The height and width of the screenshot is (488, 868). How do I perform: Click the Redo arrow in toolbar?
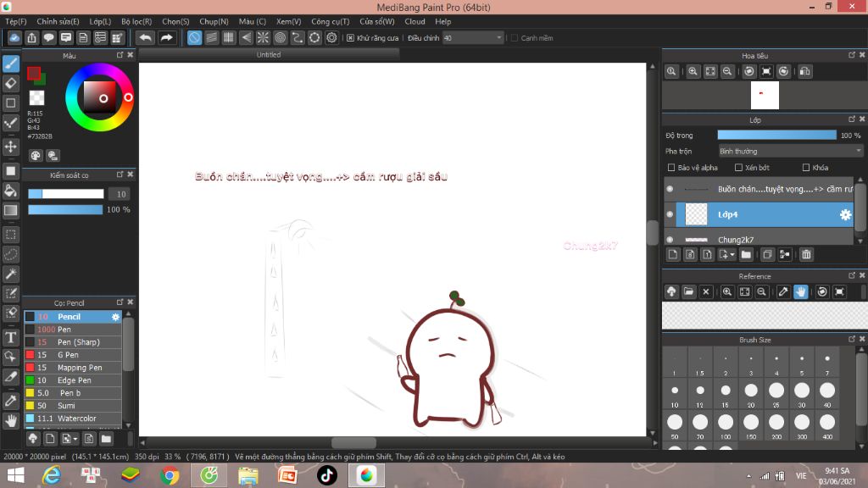click(166, 37)
